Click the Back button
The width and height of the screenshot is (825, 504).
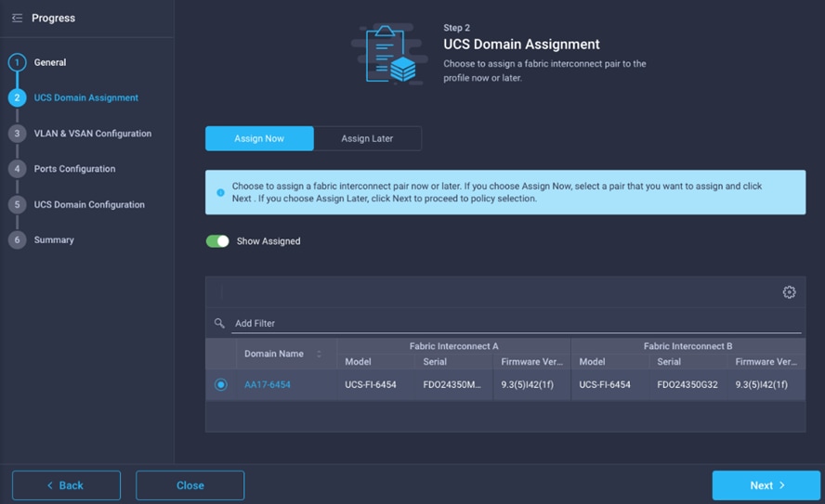66,485
